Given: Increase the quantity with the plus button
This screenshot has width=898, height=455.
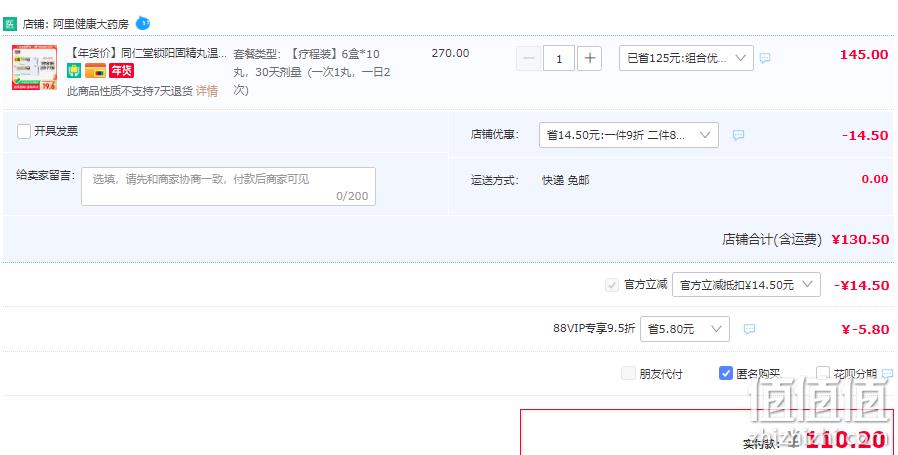Looking at the screenshot, I should coord(589,58).
